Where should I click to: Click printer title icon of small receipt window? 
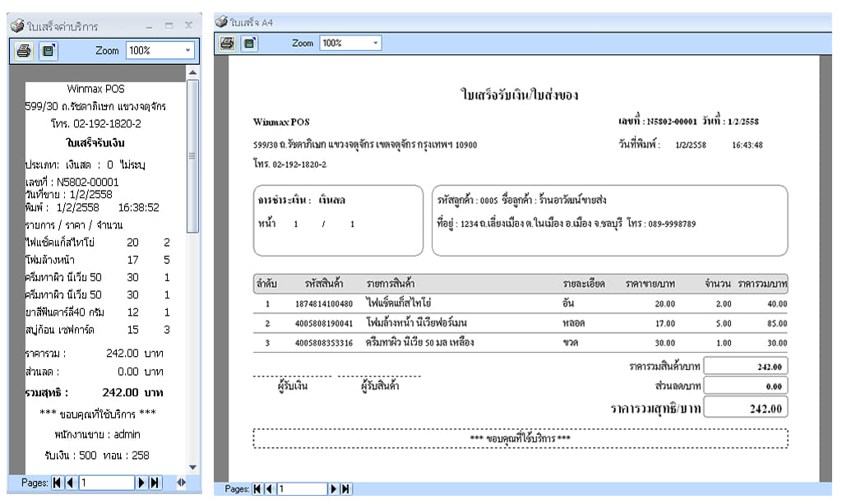pos(18,25)
